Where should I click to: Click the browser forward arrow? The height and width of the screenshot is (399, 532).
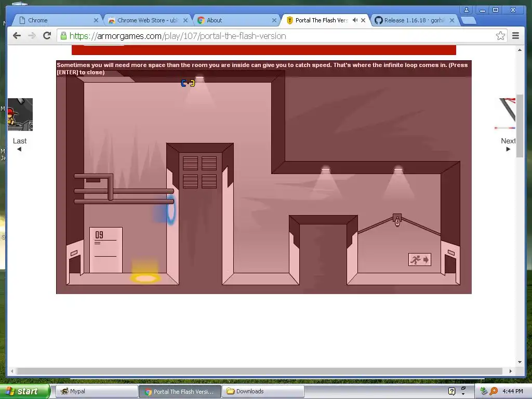pos(32,36)
